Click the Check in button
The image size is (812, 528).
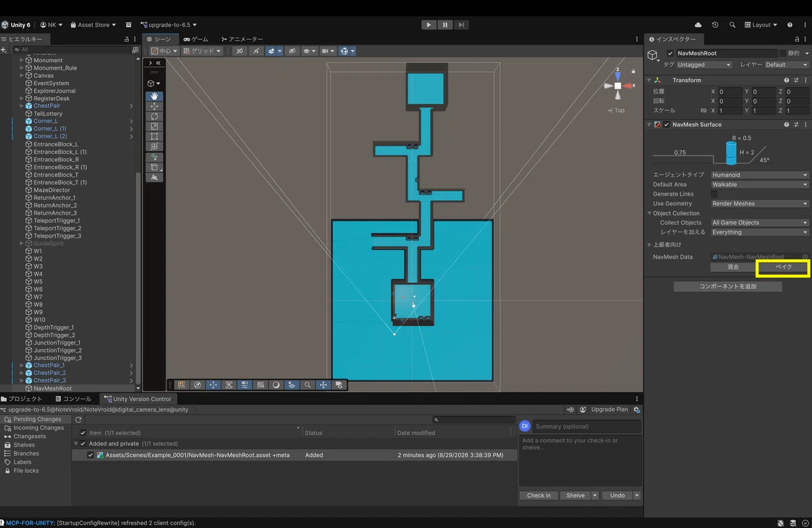[539, 496]
